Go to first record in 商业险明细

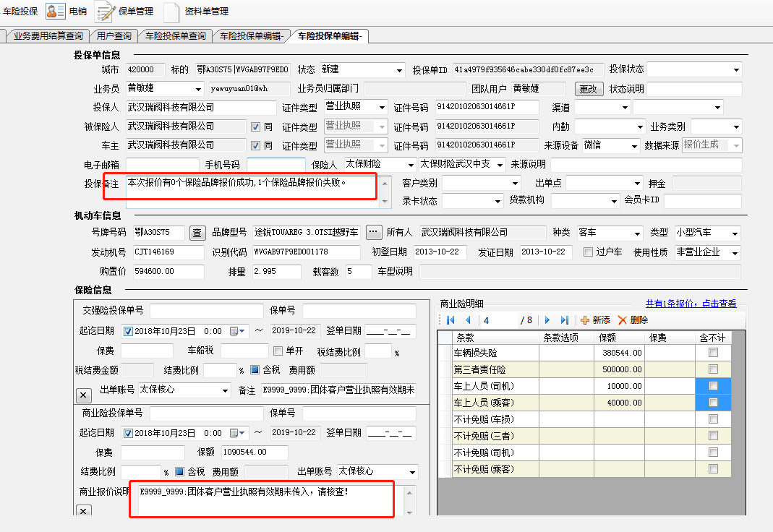[450, 319]
